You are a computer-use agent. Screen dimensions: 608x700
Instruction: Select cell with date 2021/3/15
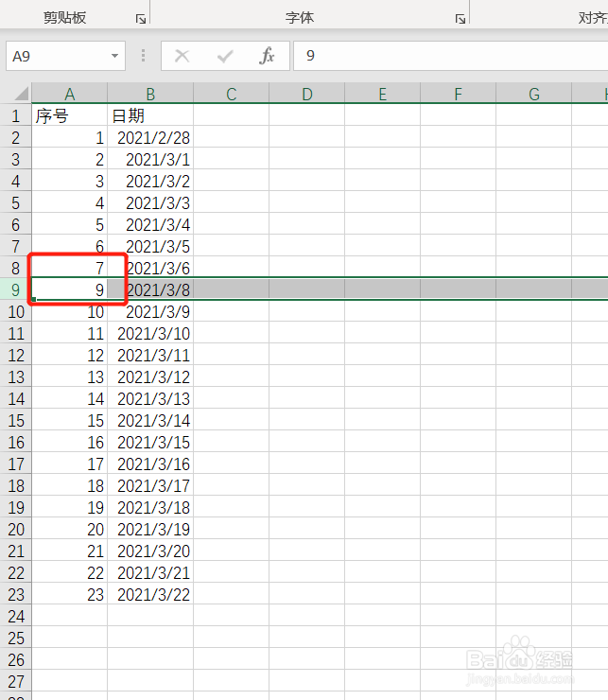pos(150,443)
